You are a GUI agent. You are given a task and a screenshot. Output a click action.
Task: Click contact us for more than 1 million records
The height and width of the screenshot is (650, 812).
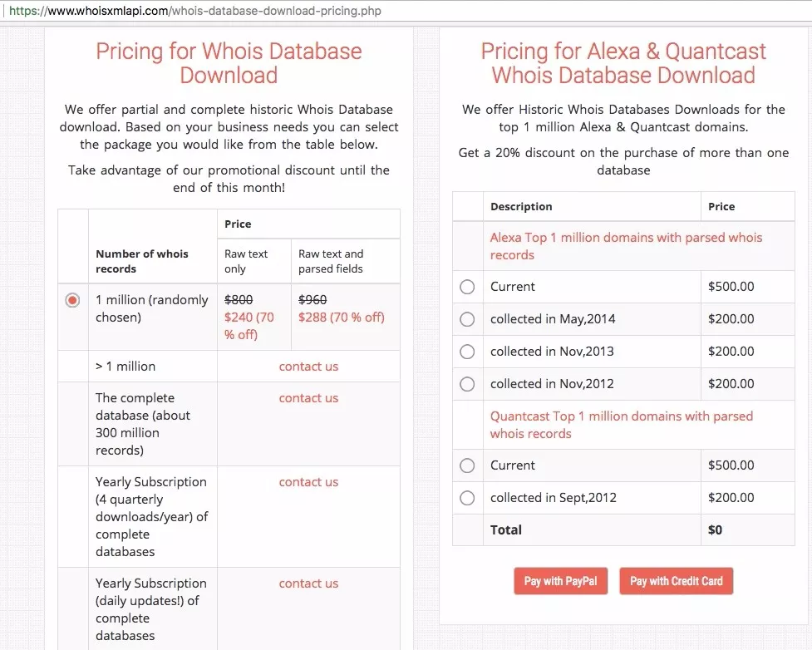point(308,367)
